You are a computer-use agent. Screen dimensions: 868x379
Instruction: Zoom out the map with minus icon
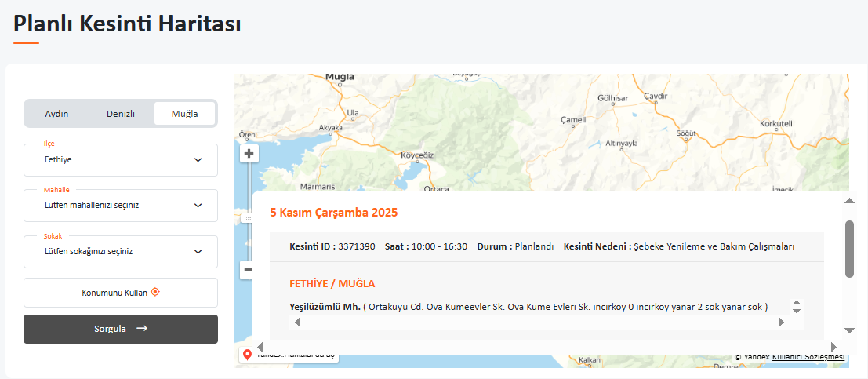point(247,270)
